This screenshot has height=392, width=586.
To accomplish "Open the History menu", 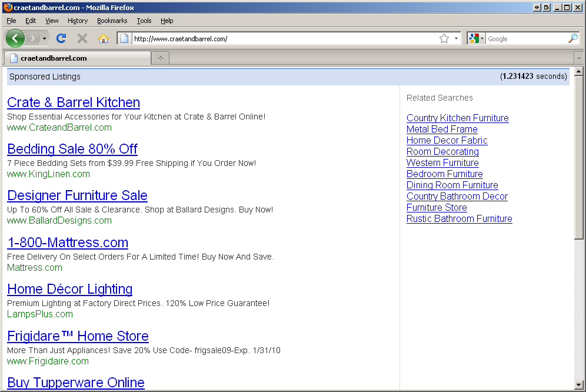I will (77, 21).
